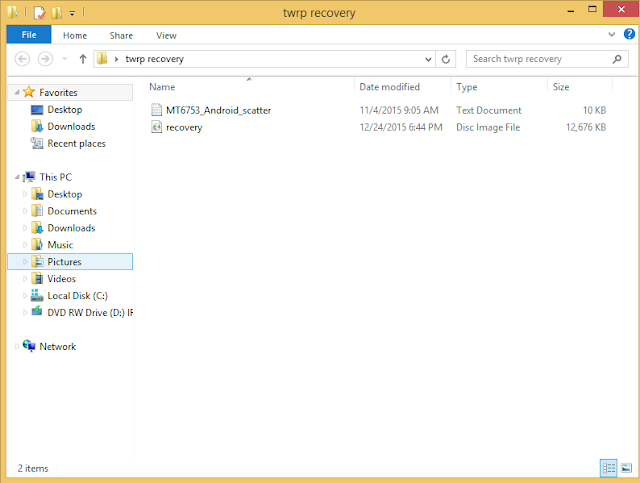Select This PC in navigation pane
Viewport: 640px width, 483px height.
tap(56, 177)
